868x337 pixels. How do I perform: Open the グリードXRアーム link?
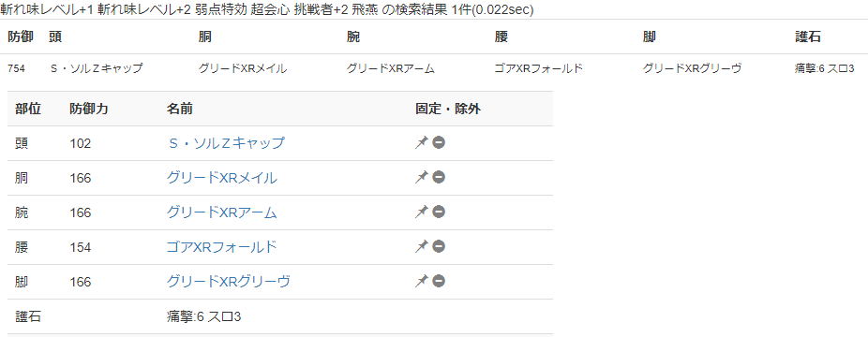click(221, 212)
